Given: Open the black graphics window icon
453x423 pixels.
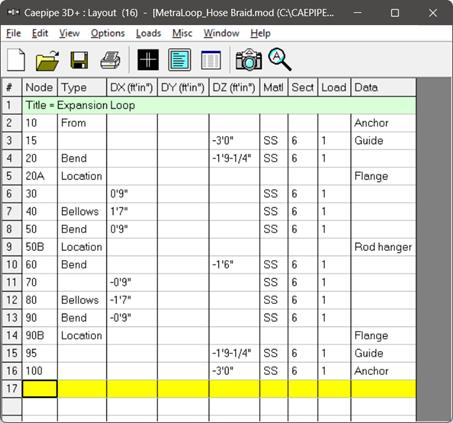Looking at the screenshot, I should tap(148, 60).
